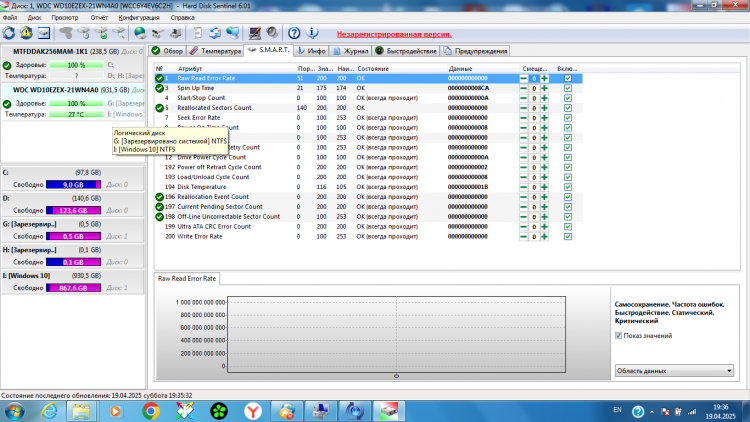Image resolution: width=750 pixels, height=422 pixels.
Task: Click the speaker sound toolbar icon
Action: [272, 33]
